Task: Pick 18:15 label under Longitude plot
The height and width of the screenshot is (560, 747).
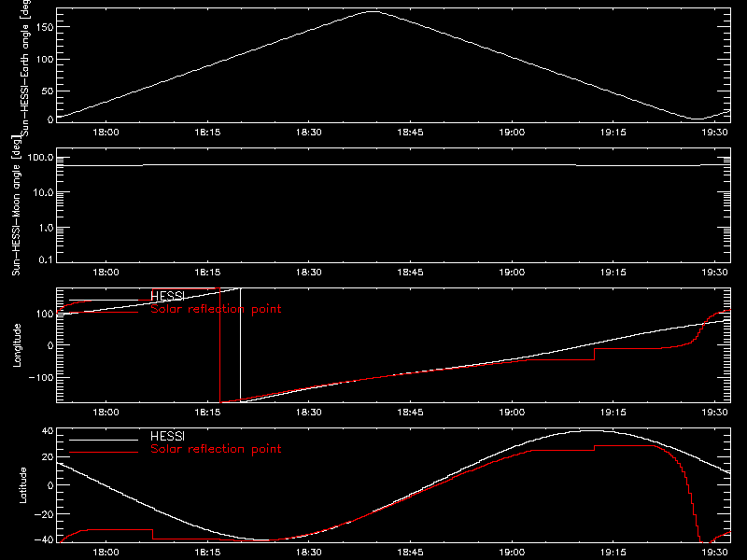Action: [207, 413]
